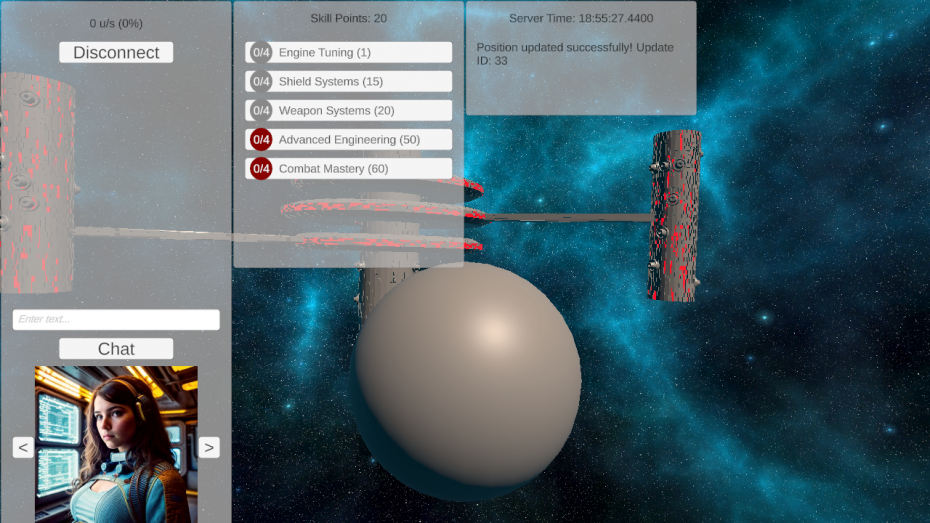
Task: Focus the Enter text chat field
Action: (x=116, y=319)
